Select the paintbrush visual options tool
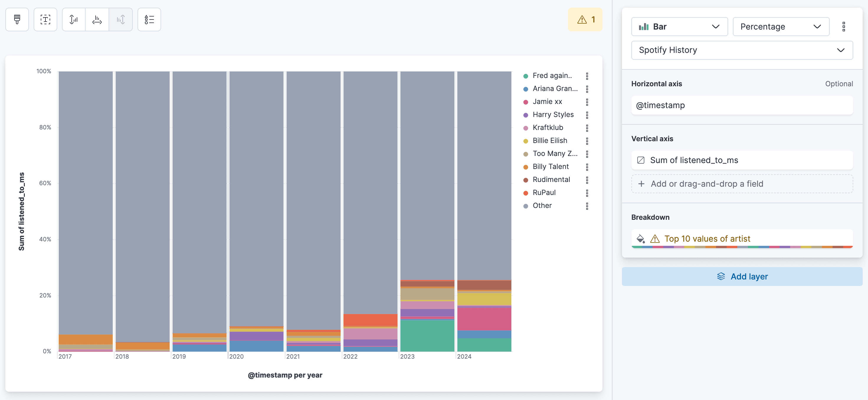Viewport: 868px width, 400px height. click(17, 19)
